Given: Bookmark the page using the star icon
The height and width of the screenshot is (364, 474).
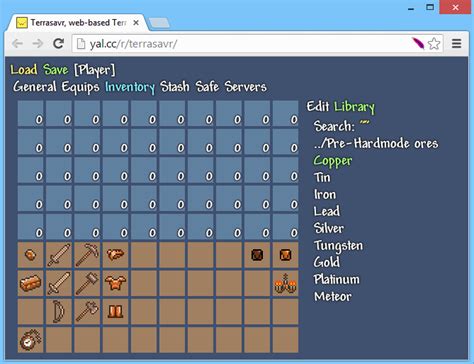Looking at the screenshot, I should (434, 43).
